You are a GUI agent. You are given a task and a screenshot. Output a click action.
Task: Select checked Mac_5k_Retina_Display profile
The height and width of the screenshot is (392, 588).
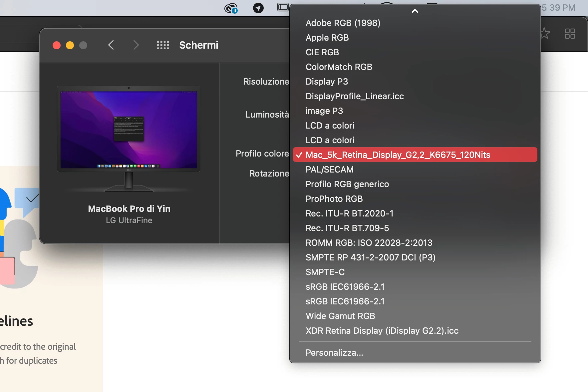point(415,155)
